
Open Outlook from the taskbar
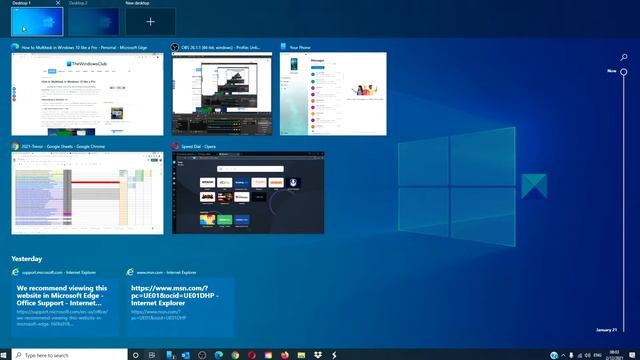coord(186,355)
